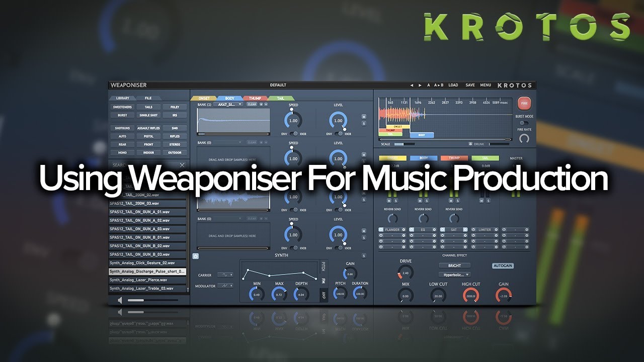Image resolution: width=644 pixels, height=362 pixels.
Task: Go to next preset with right arrow
Action: click(420, 85)
